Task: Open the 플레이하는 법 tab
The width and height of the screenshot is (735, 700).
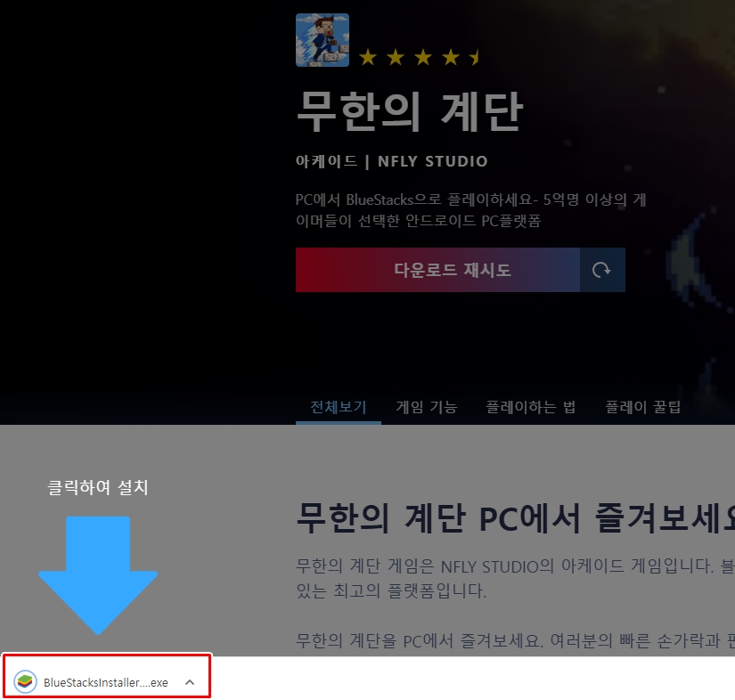Action: pyautogui.click(x=531, y=407)
